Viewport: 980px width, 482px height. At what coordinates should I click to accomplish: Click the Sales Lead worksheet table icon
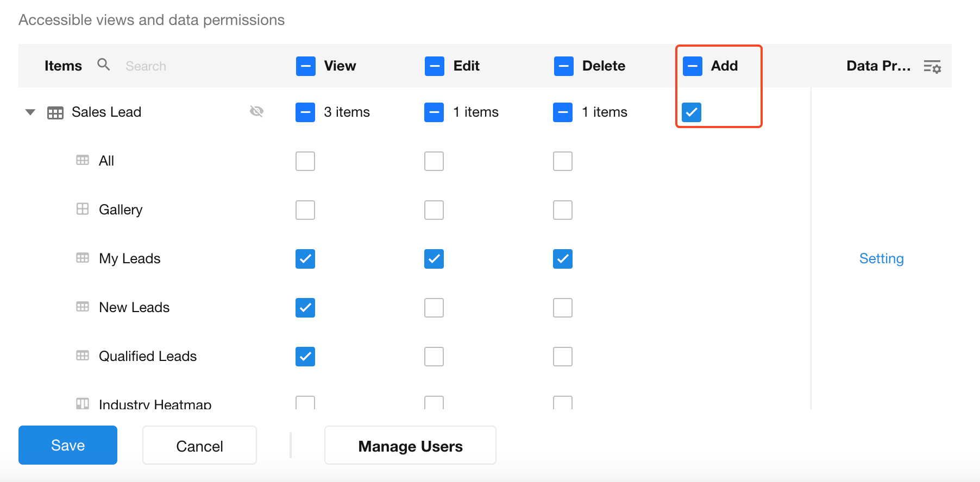coord(55,112)
